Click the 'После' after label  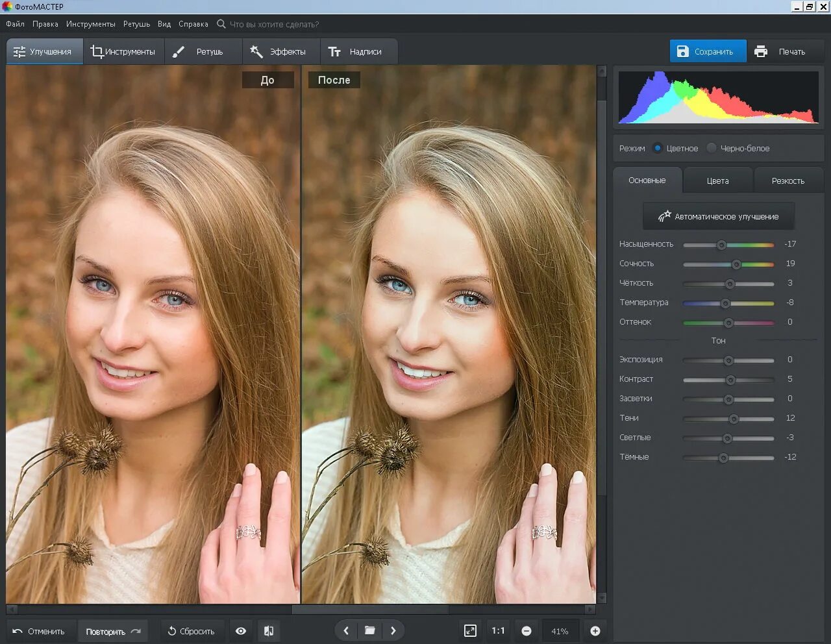[334, 80]
